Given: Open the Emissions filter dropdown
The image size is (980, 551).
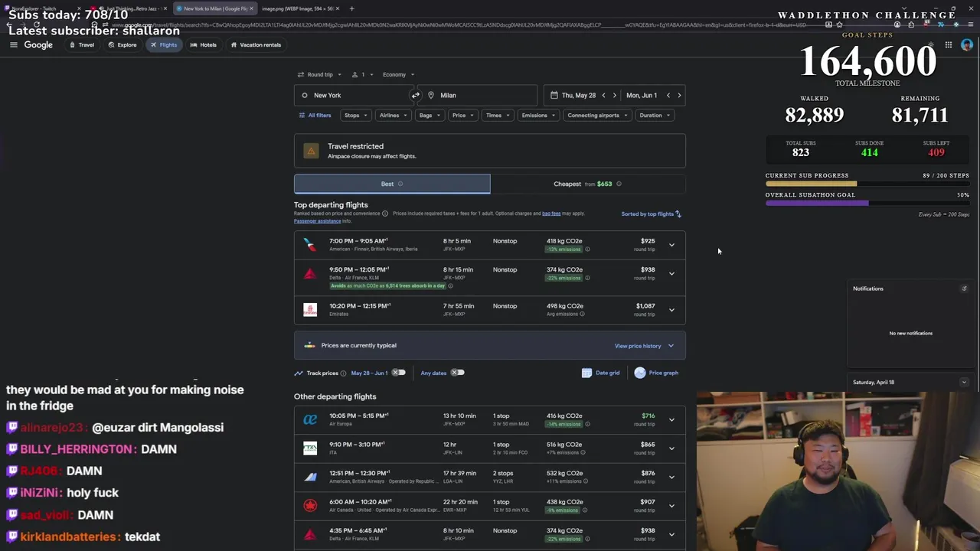Looking at the screenshot, I should [538, 116].
